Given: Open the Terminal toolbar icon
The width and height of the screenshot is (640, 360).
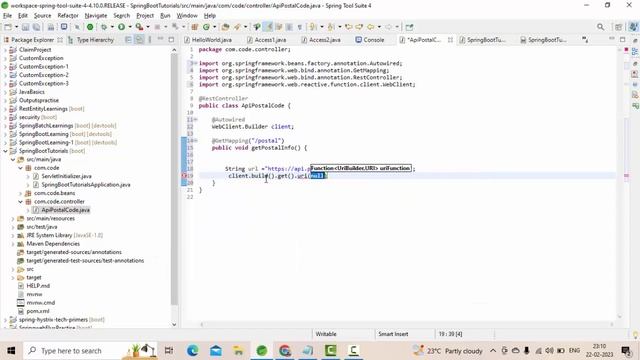Looking at the screenshot, I should [x=64, y=27].
